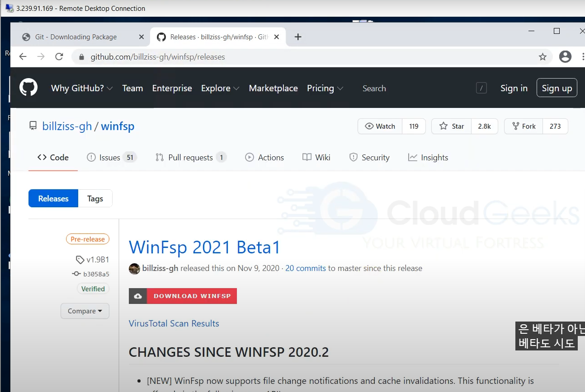Click the Verified badge

pyautogui.click(x=93, y=289)
